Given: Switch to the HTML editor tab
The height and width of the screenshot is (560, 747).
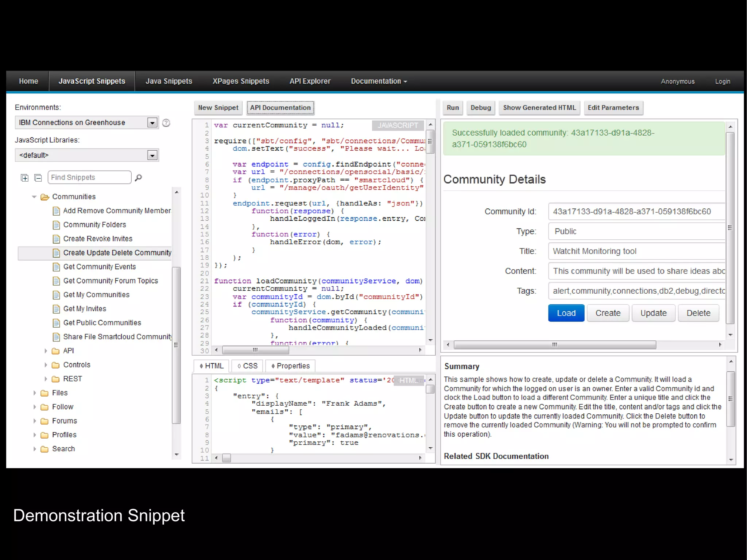Looking at the screenshot, I should (x=212, y=366).
